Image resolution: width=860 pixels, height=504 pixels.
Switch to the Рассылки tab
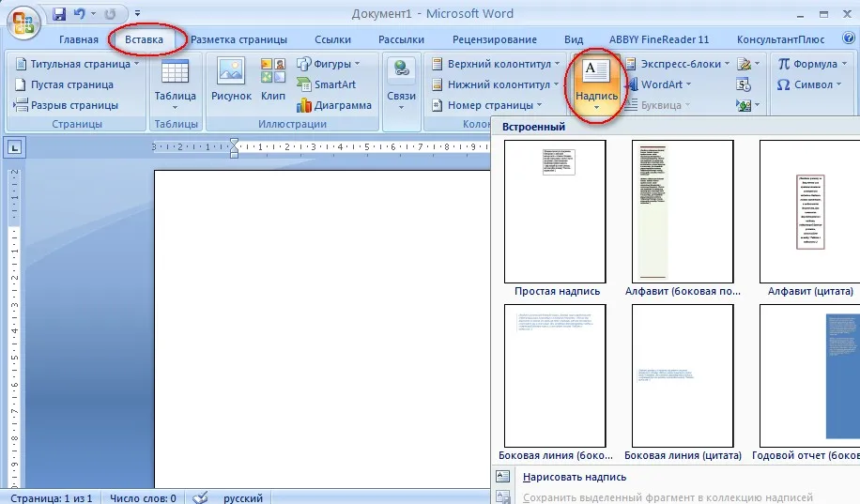tap(401, 39)
